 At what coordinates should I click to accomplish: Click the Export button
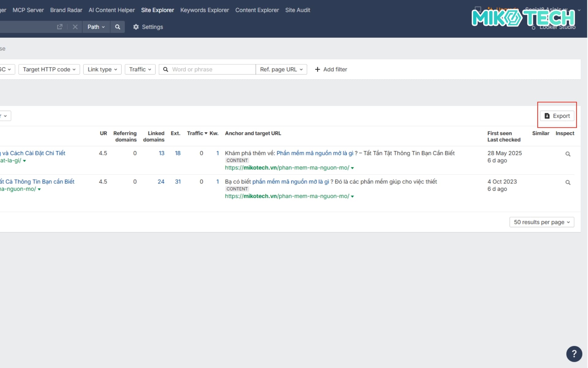tap(557, 116)
